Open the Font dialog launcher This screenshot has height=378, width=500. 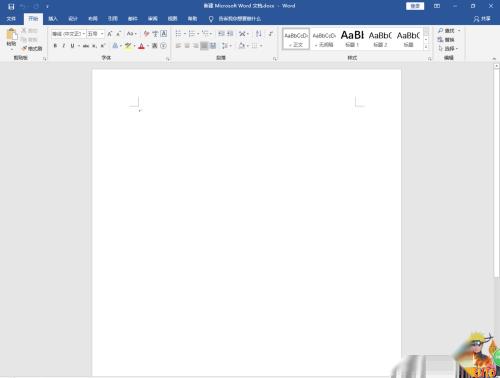coord(168,59)
